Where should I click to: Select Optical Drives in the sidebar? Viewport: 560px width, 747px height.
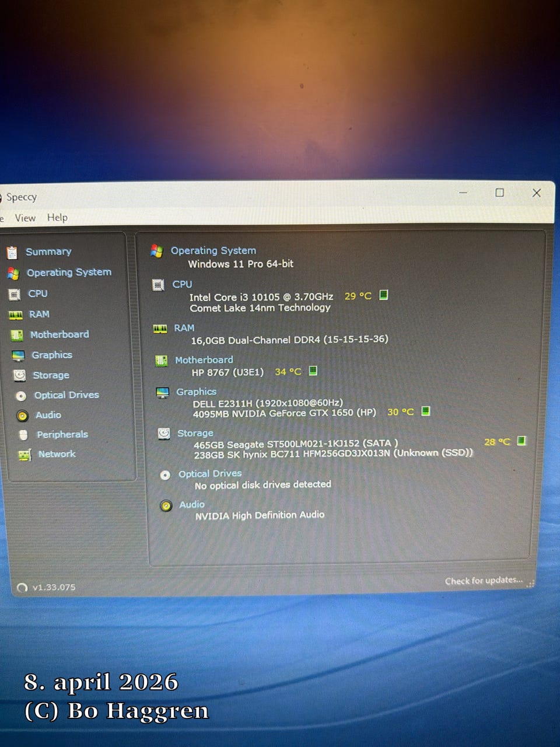(x=66, y=395)
